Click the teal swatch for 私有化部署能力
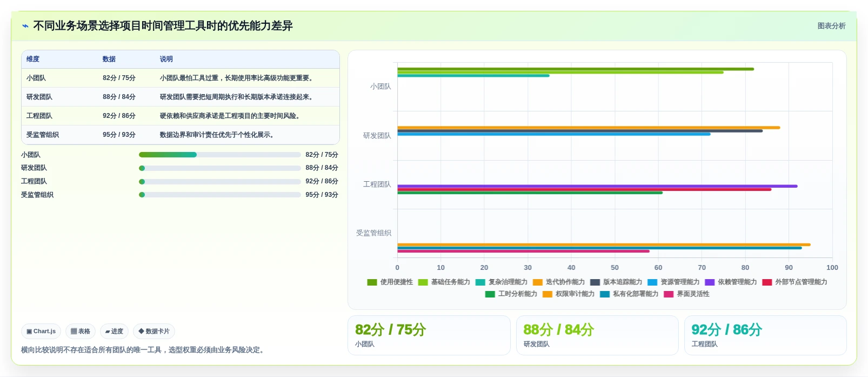Image resolution: width=868 pixels, height=377 pixels. pyautogui.click(x=605, y=294)
